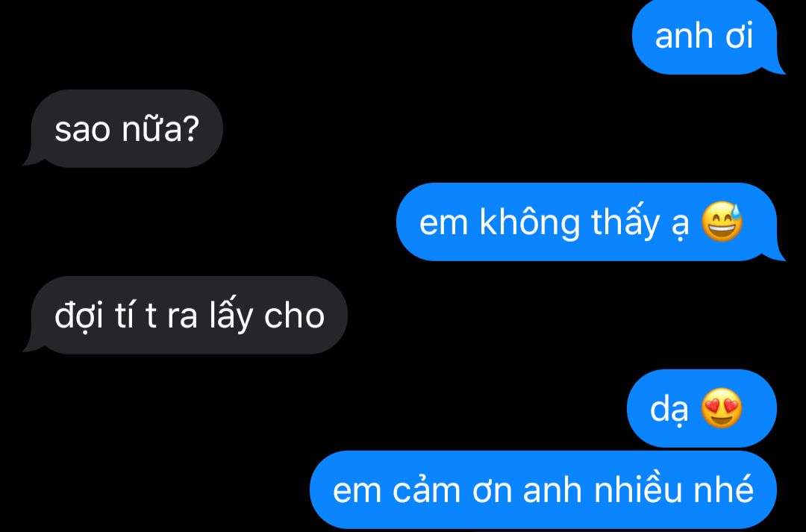Tap the sweat-smile emoji in the message
806x532 pixels.
coord(722,222)
